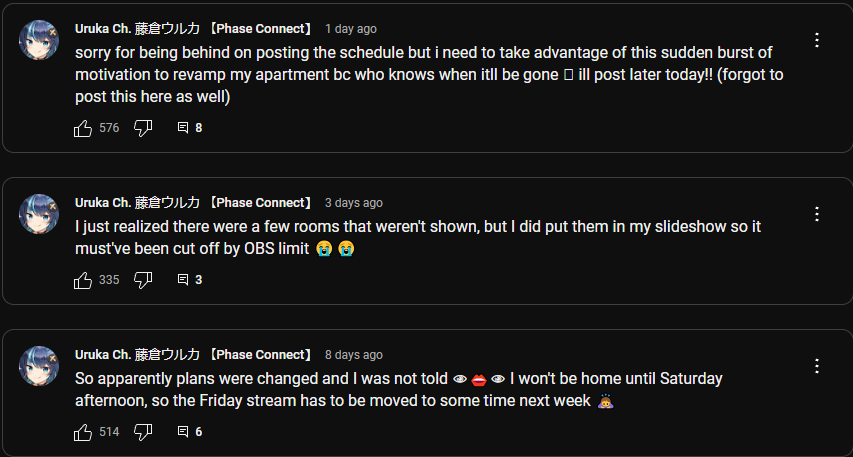Open the 8 comments on first post

pos(190,128)
